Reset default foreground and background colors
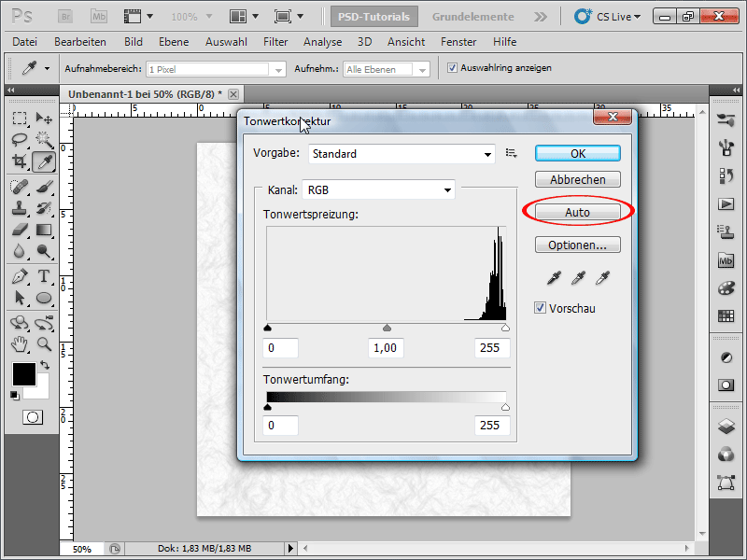The image size is (747, 560). point(15,396)
